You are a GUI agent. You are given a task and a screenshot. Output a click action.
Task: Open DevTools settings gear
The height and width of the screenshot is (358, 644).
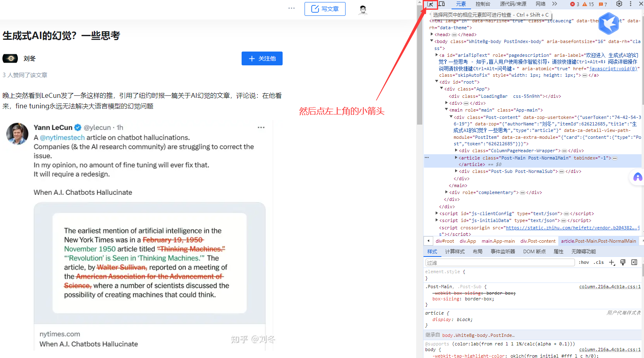[x=619, y=4]
